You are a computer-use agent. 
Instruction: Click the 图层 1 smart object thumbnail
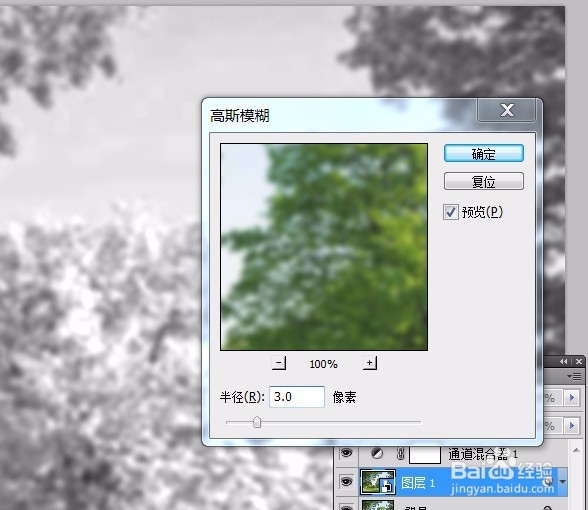(x=377, y=482)
